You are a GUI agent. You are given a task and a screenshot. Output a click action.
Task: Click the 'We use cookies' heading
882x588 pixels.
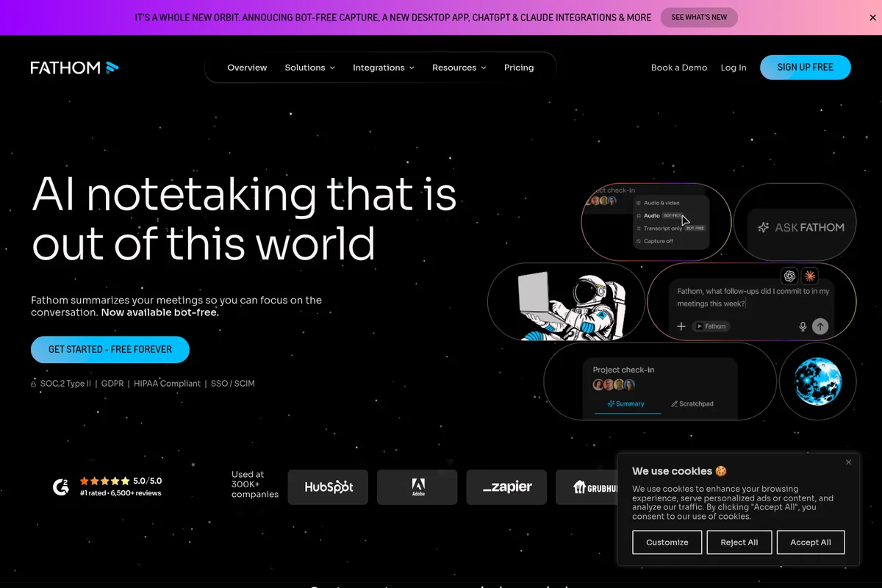tap(679, 471)
